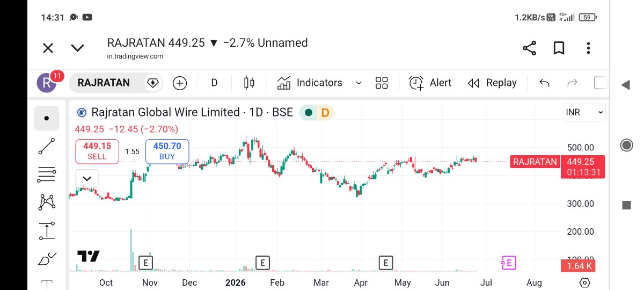The height and width of the screenshot is (290, 644).
Task: Select the dot cursor tool
Action: (47, 119)
